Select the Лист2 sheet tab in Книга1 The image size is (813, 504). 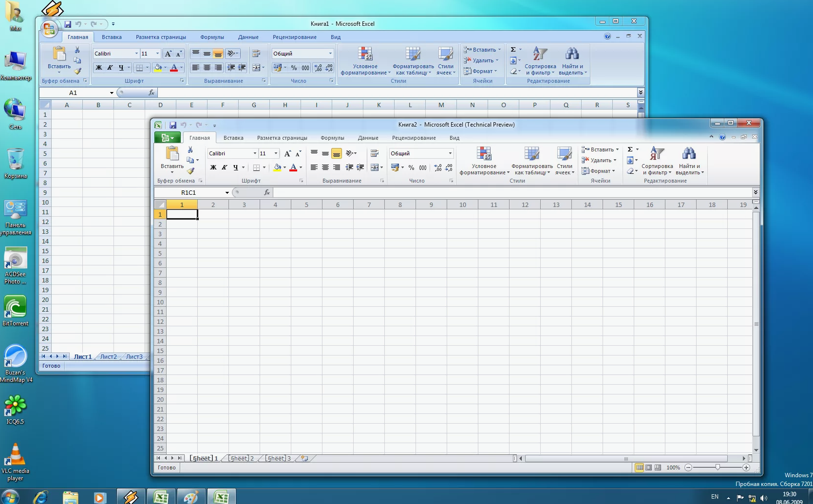pyautogui.click(x=108, y=356)
